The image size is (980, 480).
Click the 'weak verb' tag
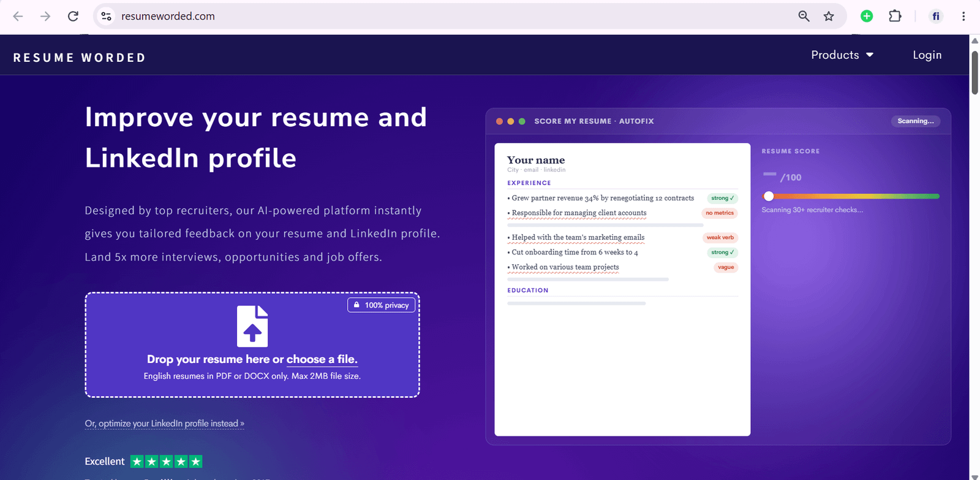point(720,237)
